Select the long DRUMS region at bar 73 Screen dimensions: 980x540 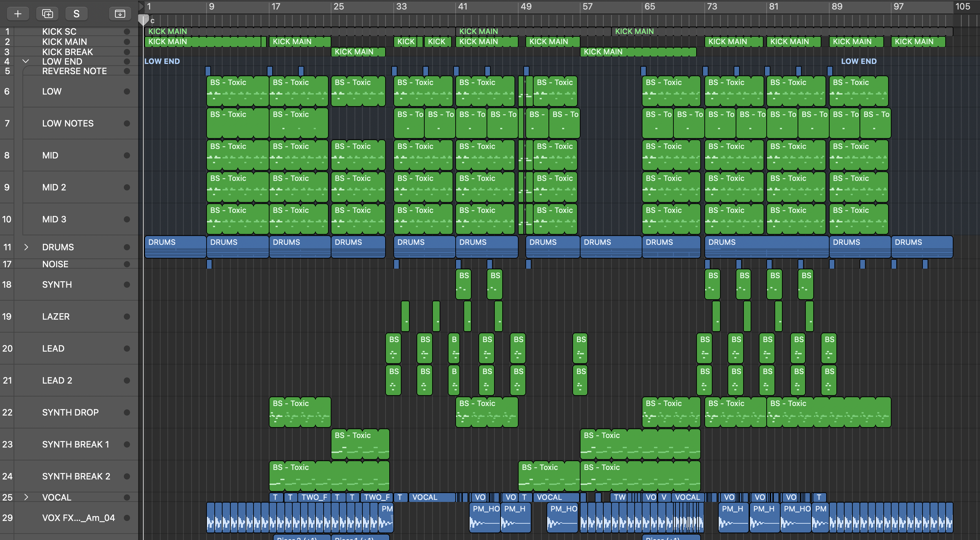click(x=767, y=247)
